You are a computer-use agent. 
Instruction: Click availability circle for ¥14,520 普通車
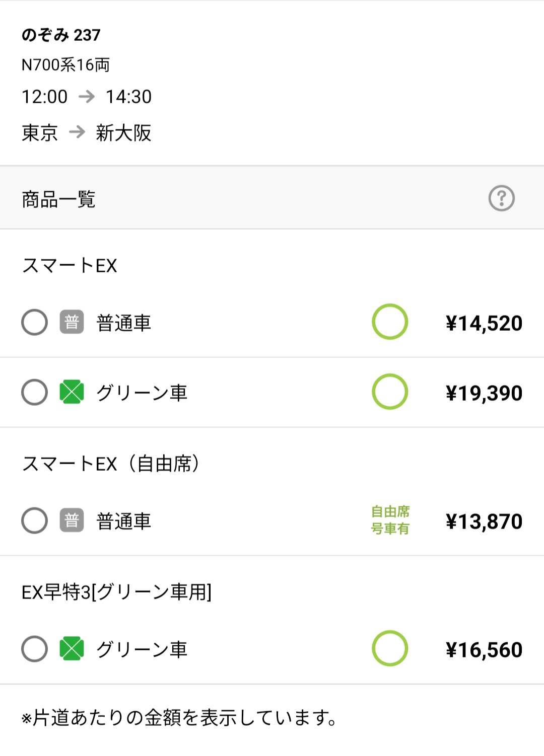(x=389, y=322)
